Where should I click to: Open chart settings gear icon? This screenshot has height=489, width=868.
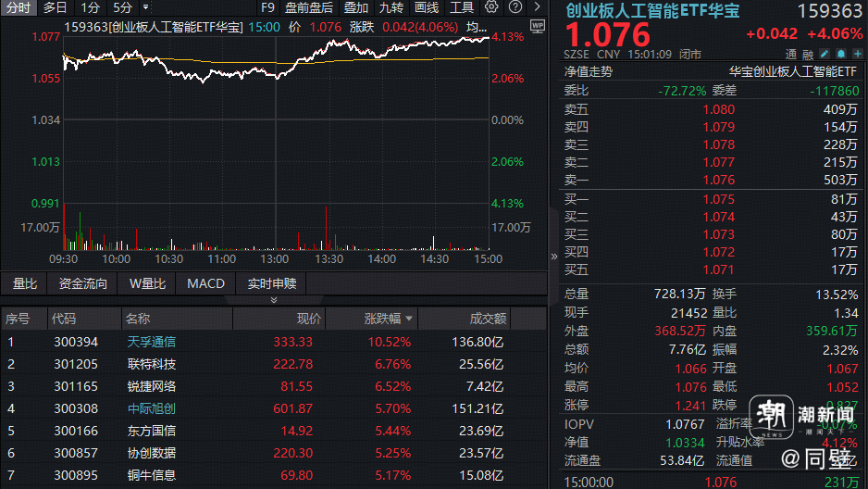point(491,7)
